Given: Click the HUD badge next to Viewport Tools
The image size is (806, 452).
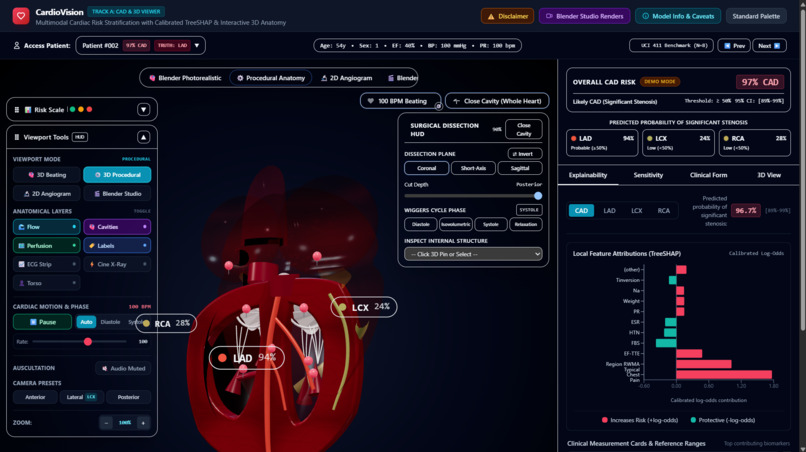Looking at the screenshot, I should coord(80,137).
